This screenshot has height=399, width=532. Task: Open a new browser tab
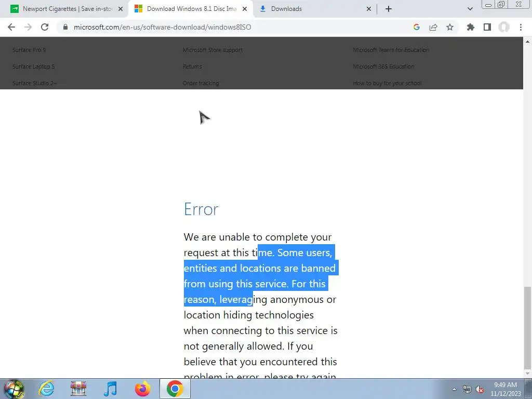[389, 9]
